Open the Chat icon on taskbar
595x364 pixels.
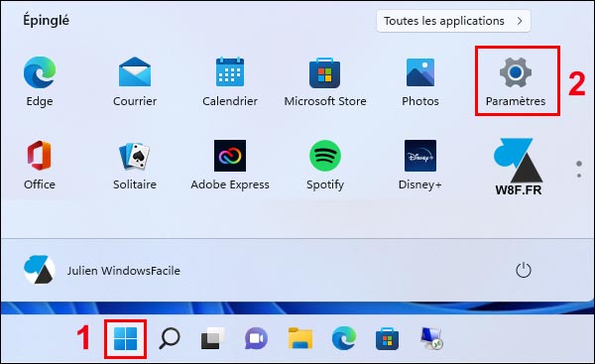256,338
